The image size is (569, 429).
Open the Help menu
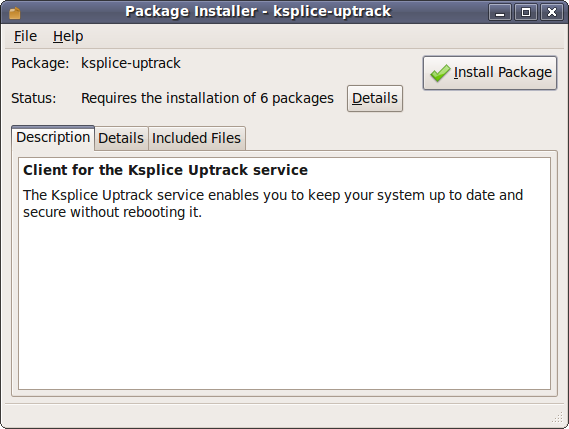68,36
